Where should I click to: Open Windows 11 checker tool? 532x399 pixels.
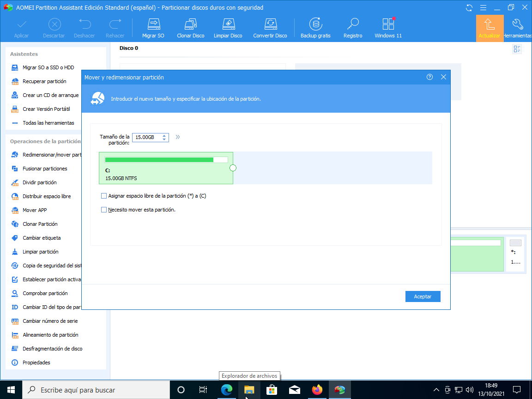388,28
